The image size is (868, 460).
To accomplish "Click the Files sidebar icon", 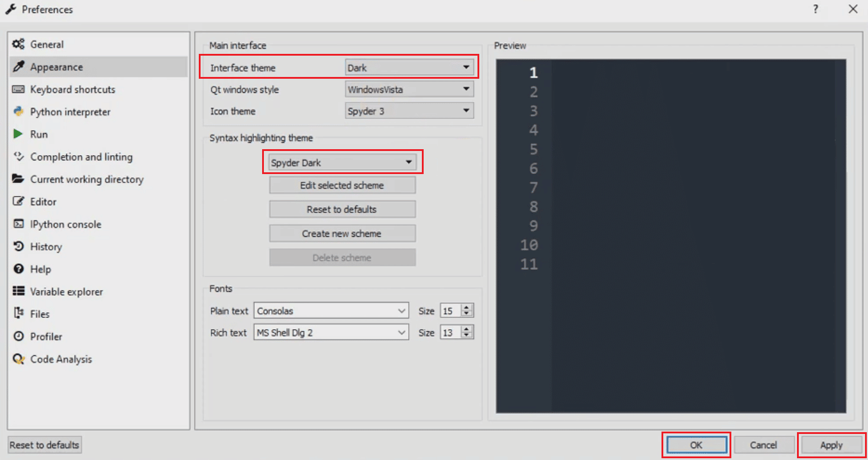I will pyautogui.click(x=18, y=314).
